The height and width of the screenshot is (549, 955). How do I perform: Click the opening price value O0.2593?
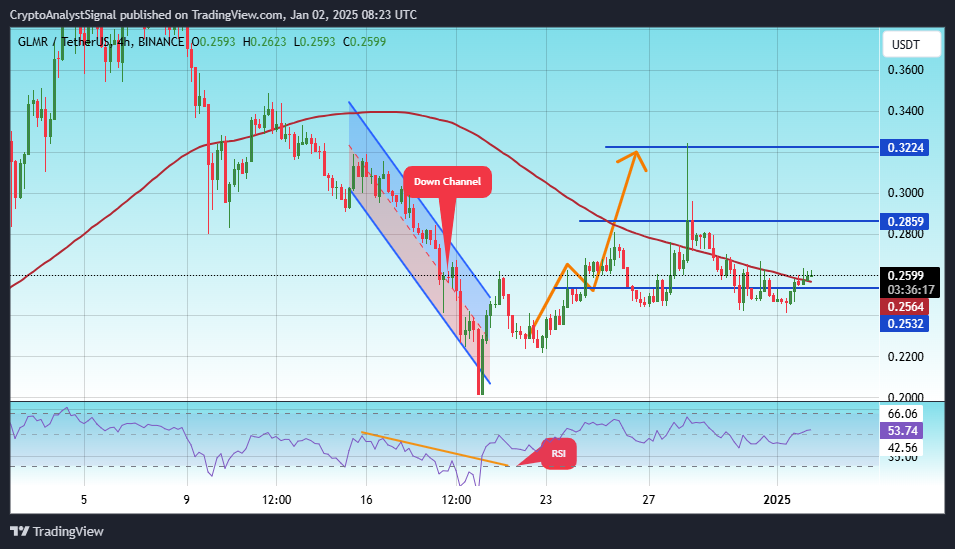[213, 41]
